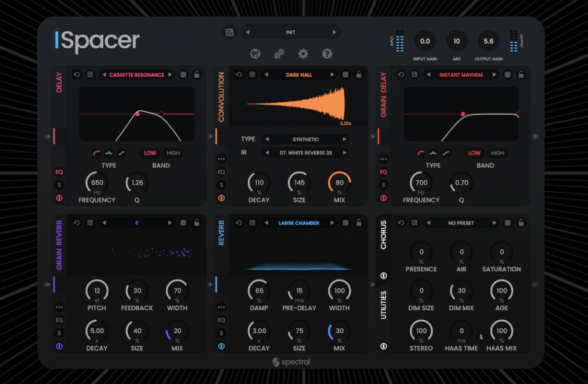This screenshot has width=588, height=384.
Task: Toggle Grain Delay power button
Action: click(383, 198)
